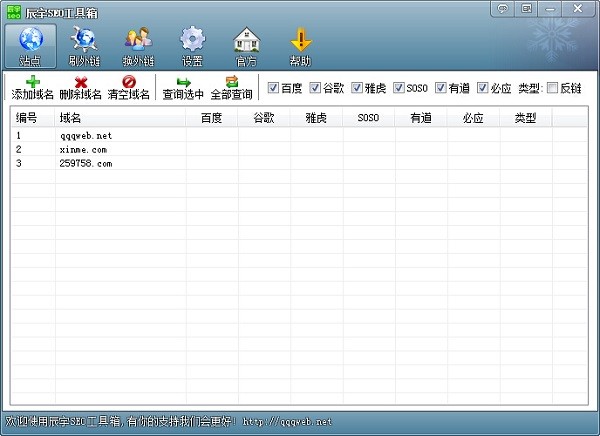
Task: Open the 换外链 people icon
Action: click(x=138, y=46)
